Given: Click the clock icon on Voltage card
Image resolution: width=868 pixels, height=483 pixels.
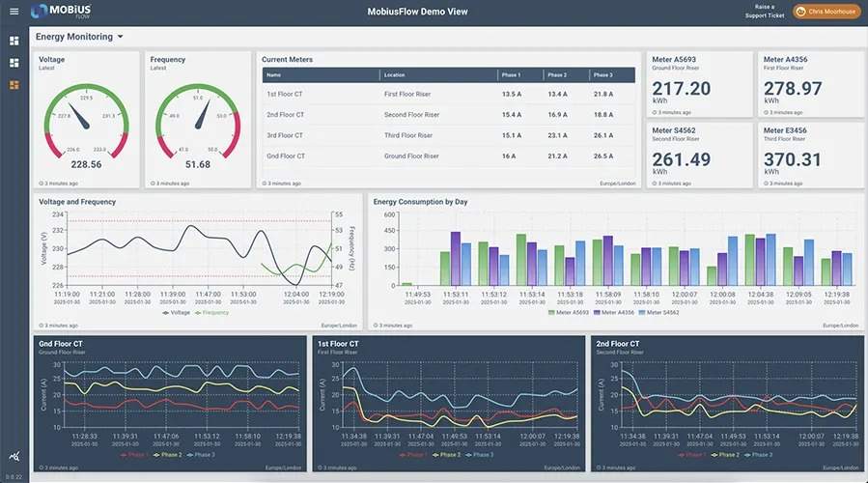Looking at the screenshot, I should (x=42, y=183).
